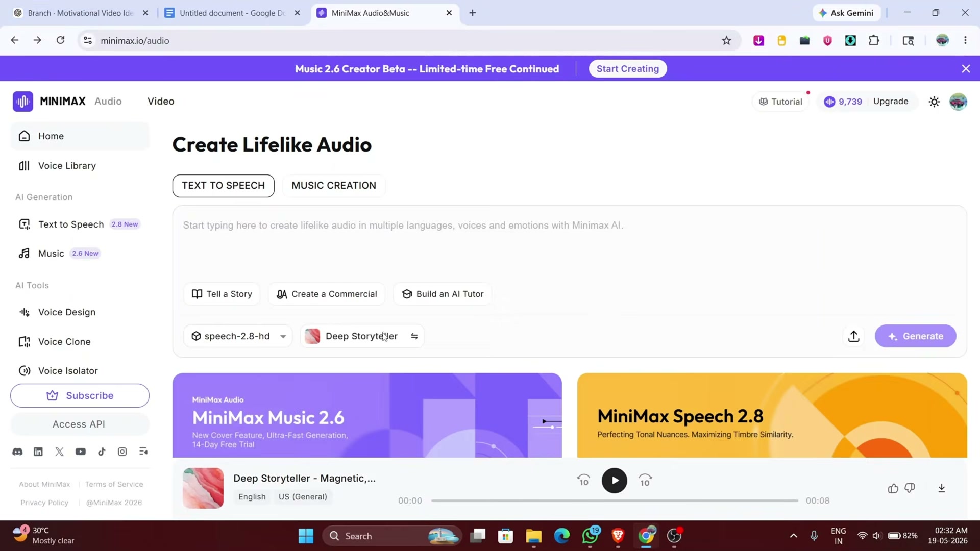The height and width of the screenshot is (551, 980).
Task: Switch to Untitled document Google Docs tab
Action: [x=232, y=13]
